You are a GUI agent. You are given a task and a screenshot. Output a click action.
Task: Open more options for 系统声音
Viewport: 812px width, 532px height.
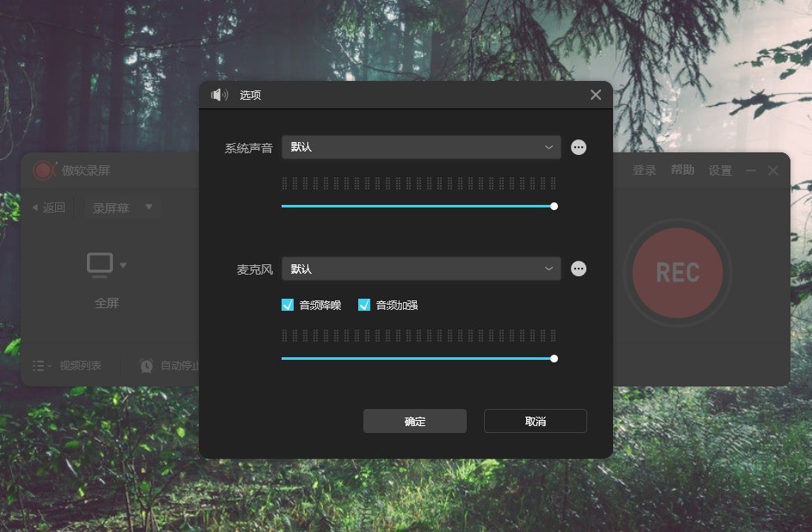pyautogui.click(x=579, y=147)
